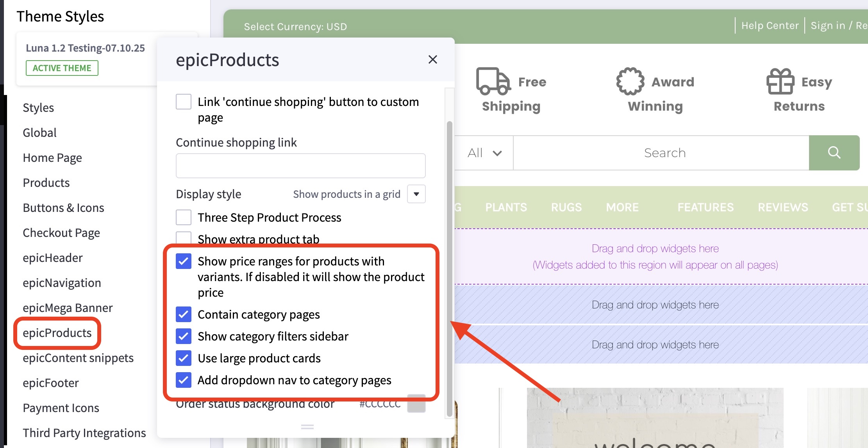
Task: Switch to the PLANTS navigation tab
Action: tap(506, 207)
